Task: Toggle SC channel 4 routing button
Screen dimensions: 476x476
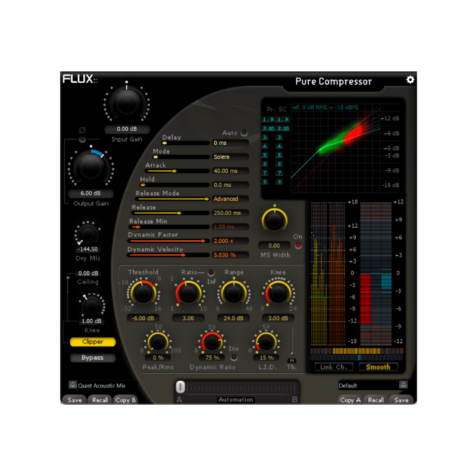Action: (x=279, y=146)
